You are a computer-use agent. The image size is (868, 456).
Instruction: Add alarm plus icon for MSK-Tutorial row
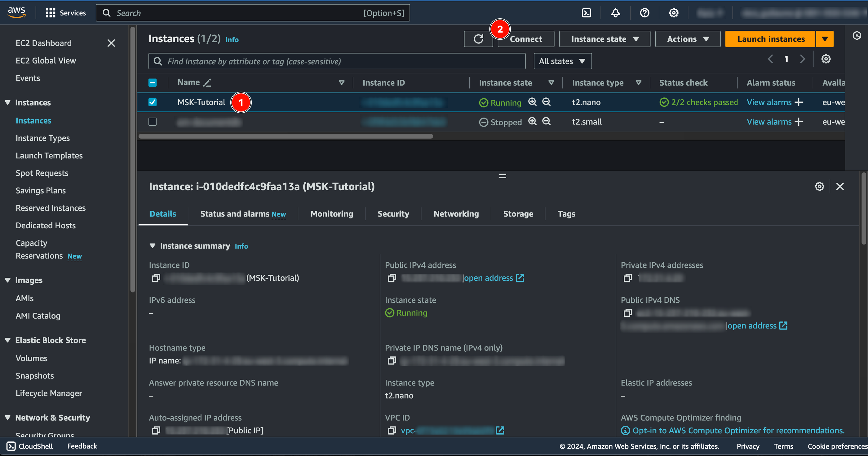click(x=799, y=102)
